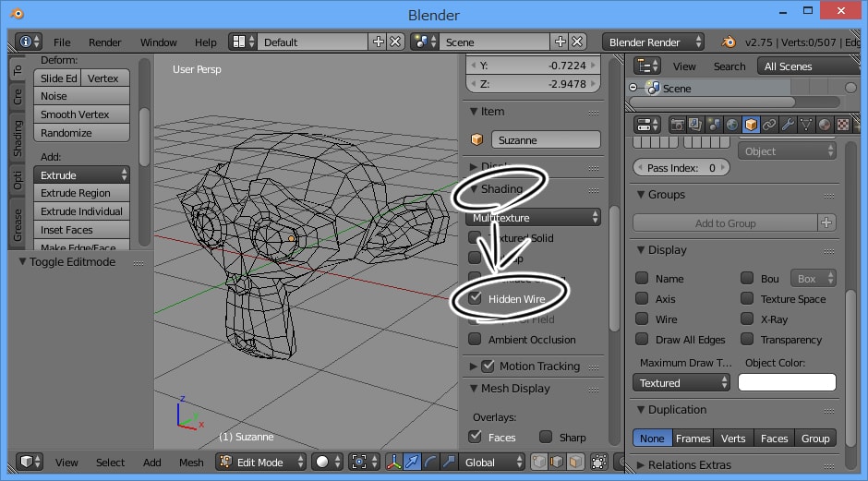Viewport: 868px width, 481px height.
Task: Open the Modifiers wrench tab
Action: click(787, 125)
